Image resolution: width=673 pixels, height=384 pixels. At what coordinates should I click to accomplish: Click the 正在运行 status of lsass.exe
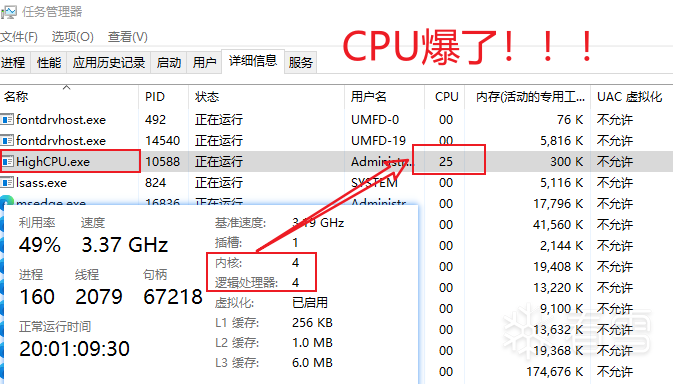(x=219, y=182)
